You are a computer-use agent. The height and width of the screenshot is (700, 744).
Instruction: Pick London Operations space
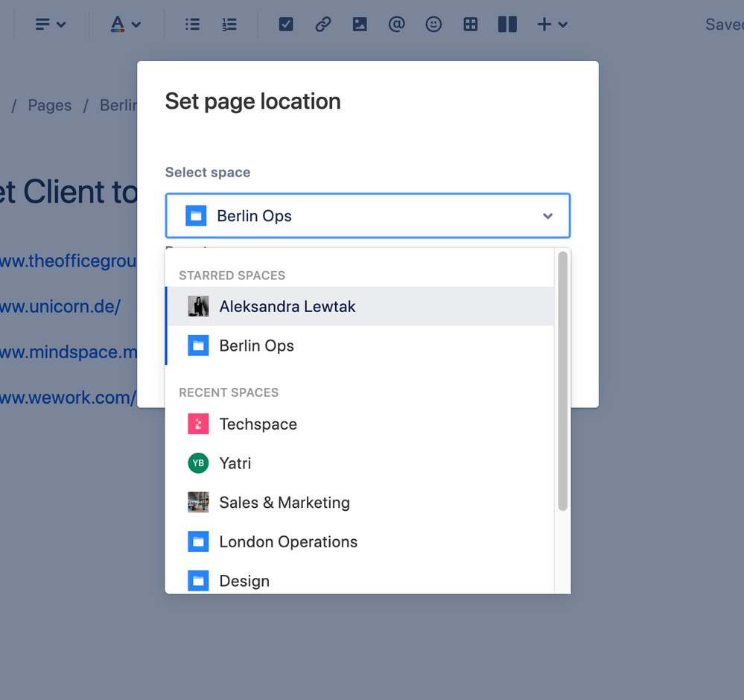pyautogui.click(x=360, y=541)
